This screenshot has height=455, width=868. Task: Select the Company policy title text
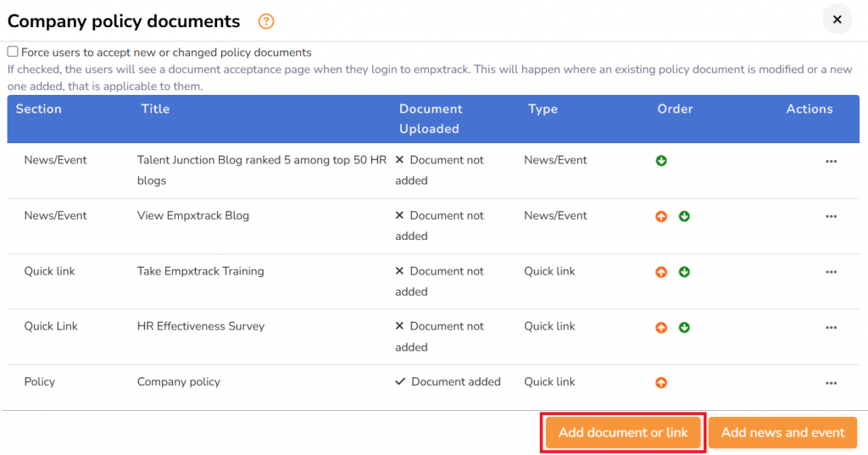click(179, 382)
